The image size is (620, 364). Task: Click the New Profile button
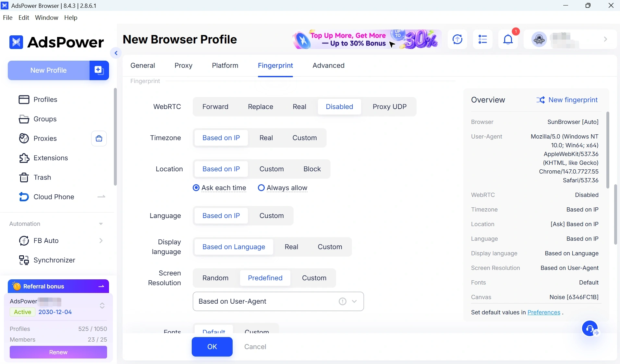coord(49,70)
